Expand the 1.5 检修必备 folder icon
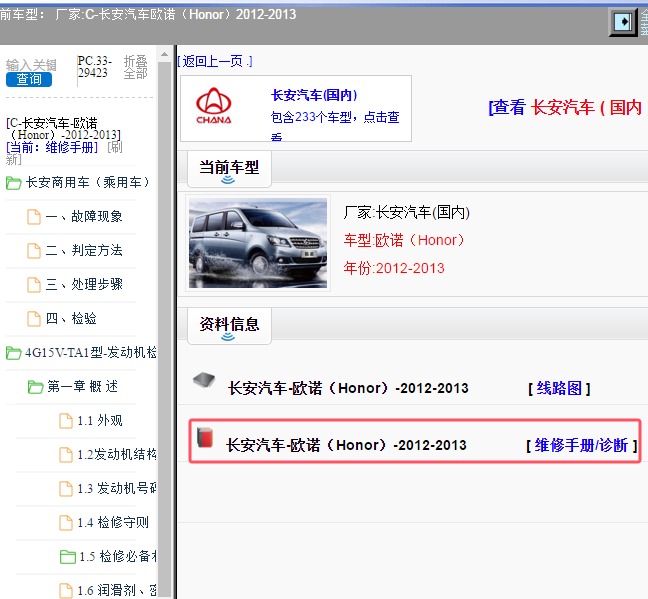Image resolution: width=648 pixels, height=599 pixels. tap(67, 557)
